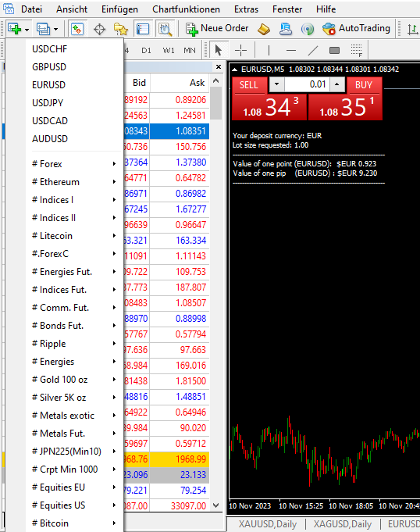Choose GBPUSD from the chart list
Image resolution: width=420 pixels, height=532 pixels.
[65, 67]
